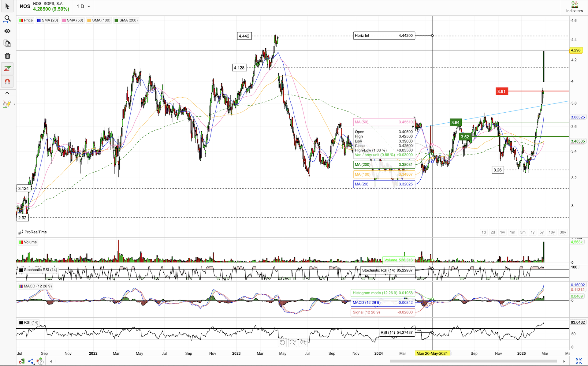588x366 pixels.
Task: Activate the horizontal zoom magnifier tool
Action: (x=7, y=19)
